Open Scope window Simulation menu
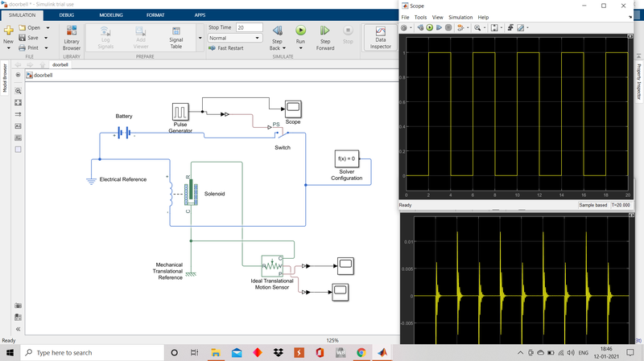 460,17
